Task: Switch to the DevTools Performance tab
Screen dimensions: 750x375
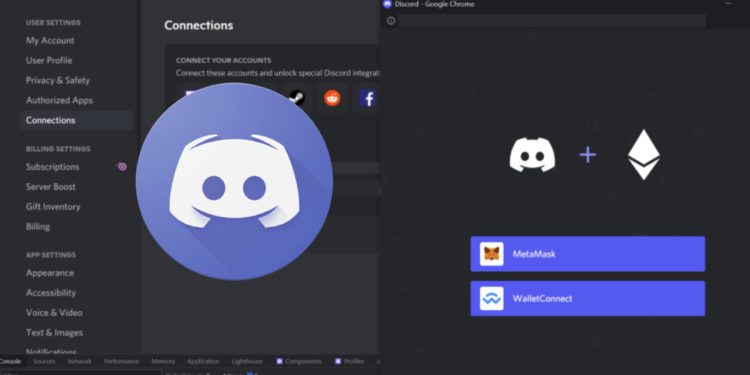Action: 121,362
